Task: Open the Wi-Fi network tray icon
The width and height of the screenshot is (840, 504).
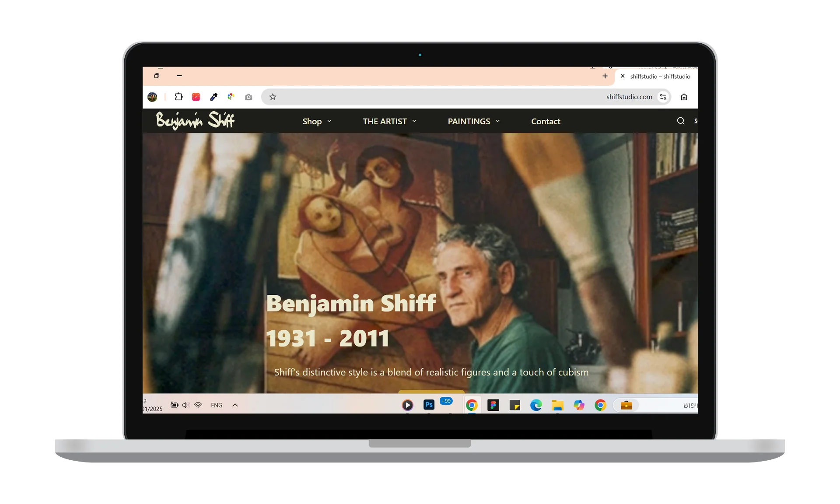Action: click(x=198, y=405)
